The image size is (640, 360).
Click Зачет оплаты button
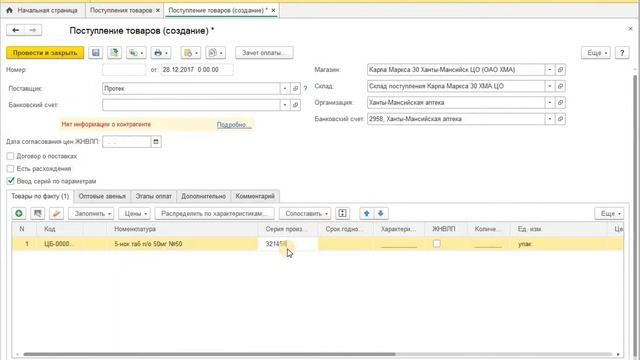coord(264,53)
